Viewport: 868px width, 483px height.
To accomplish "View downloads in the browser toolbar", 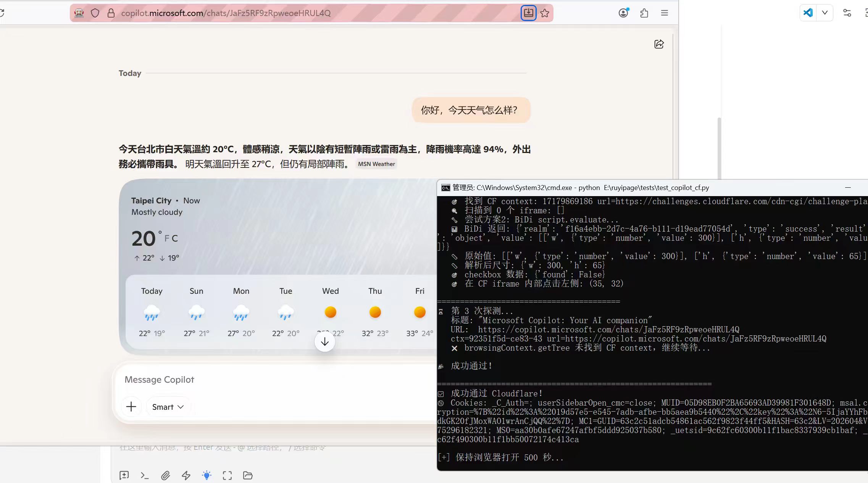I will tap(528, 13).
